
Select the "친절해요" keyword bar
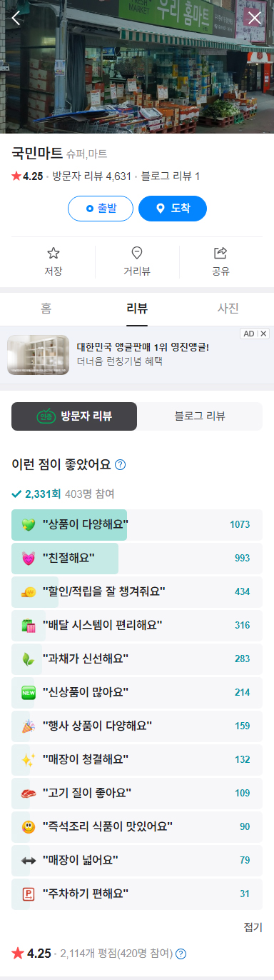point(137,558)
